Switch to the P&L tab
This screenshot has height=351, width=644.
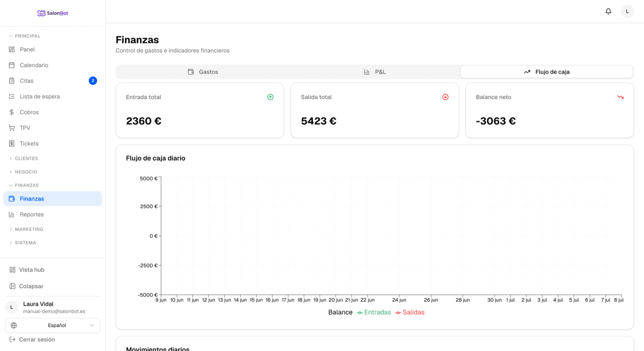pyautogui.click(x=375, y=72)
